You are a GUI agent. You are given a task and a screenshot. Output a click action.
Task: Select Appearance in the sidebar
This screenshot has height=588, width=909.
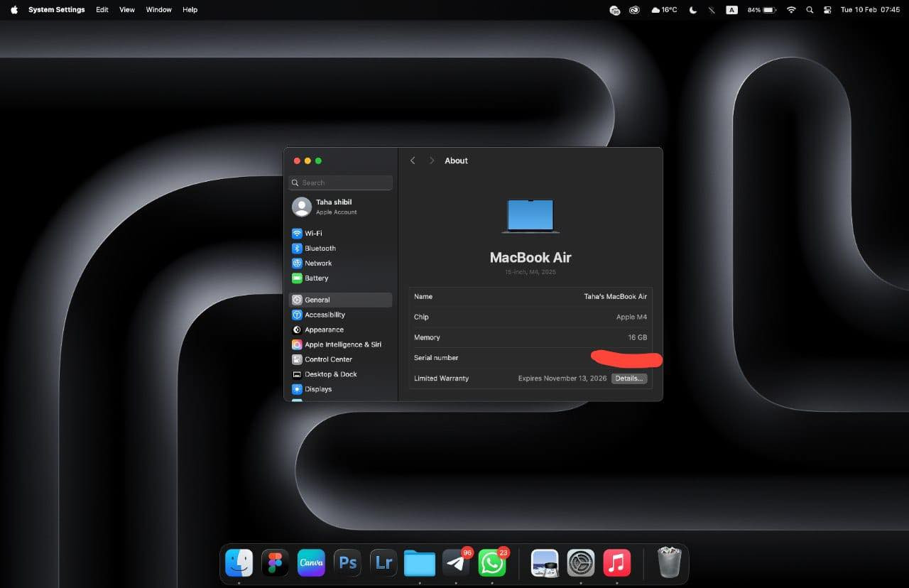(x=324, y=330)
